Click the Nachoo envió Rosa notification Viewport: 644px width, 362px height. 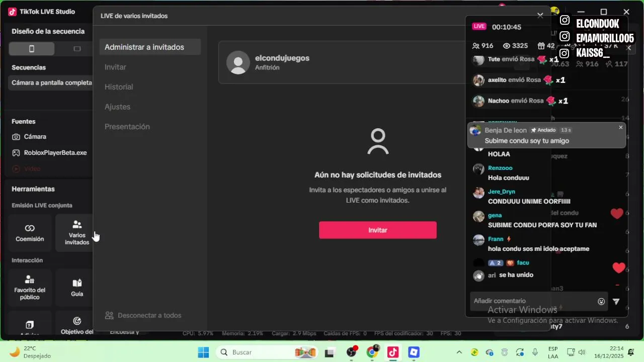click(521, 101)
